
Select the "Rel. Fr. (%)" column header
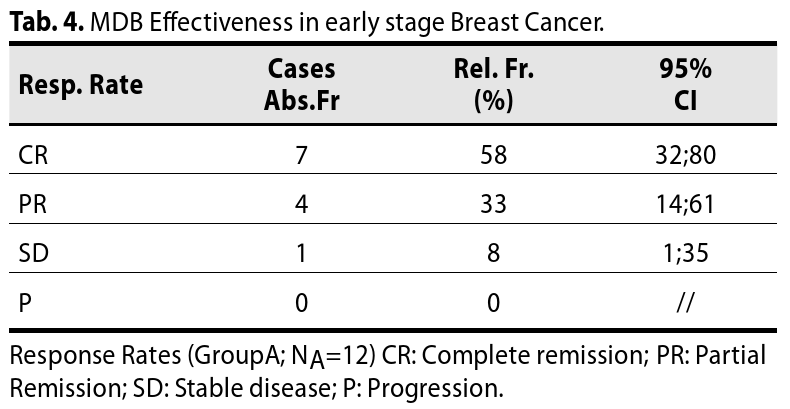tap(493, 85)
